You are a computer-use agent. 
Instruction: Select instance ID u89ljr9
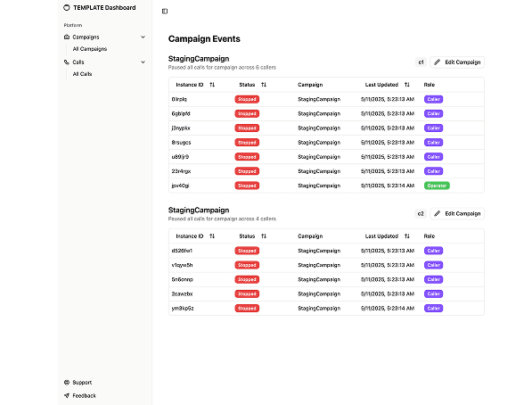tap(180, 157)
